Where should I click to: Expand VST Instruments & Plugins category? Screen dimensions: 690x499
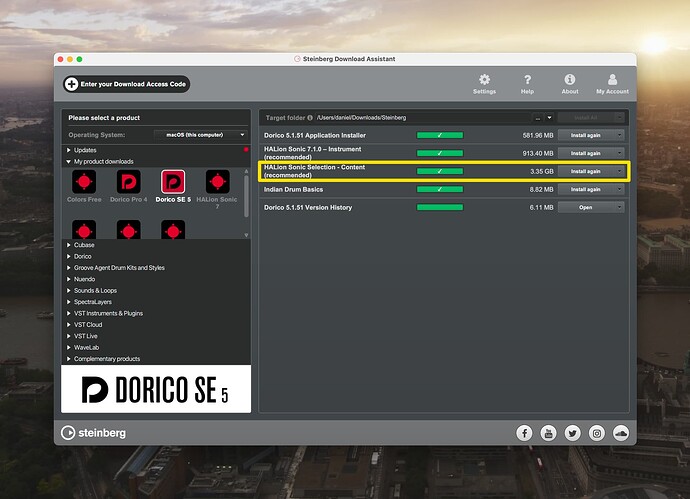tap(69, 313)
